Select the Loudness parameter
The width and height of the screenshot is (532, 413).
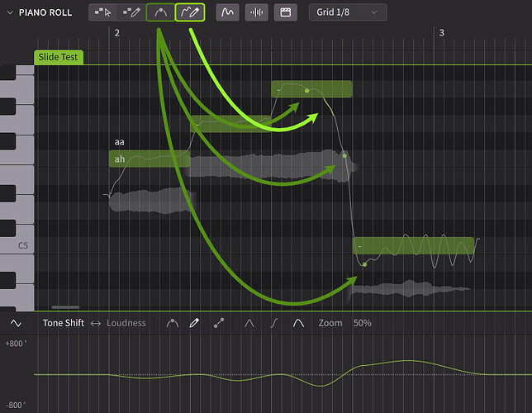pos(126,323)
